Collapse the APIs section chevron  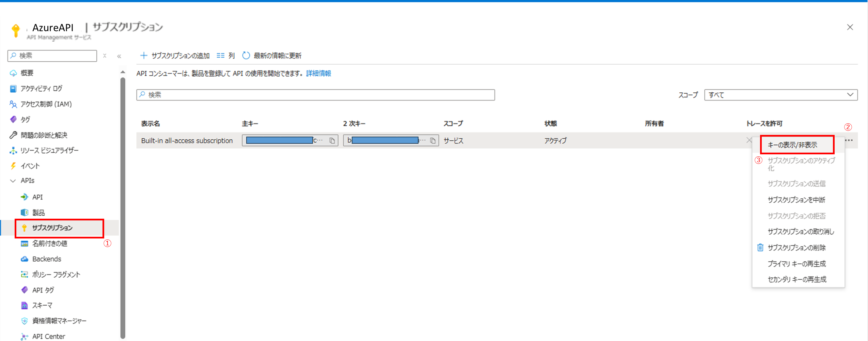click(x=12, y=181)
